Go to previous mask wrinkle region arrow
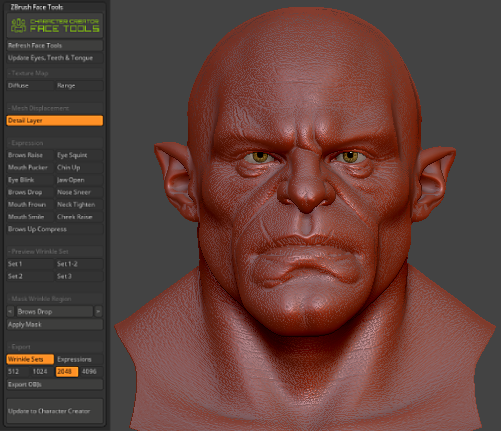501x431 pixels. click(10, 311)
